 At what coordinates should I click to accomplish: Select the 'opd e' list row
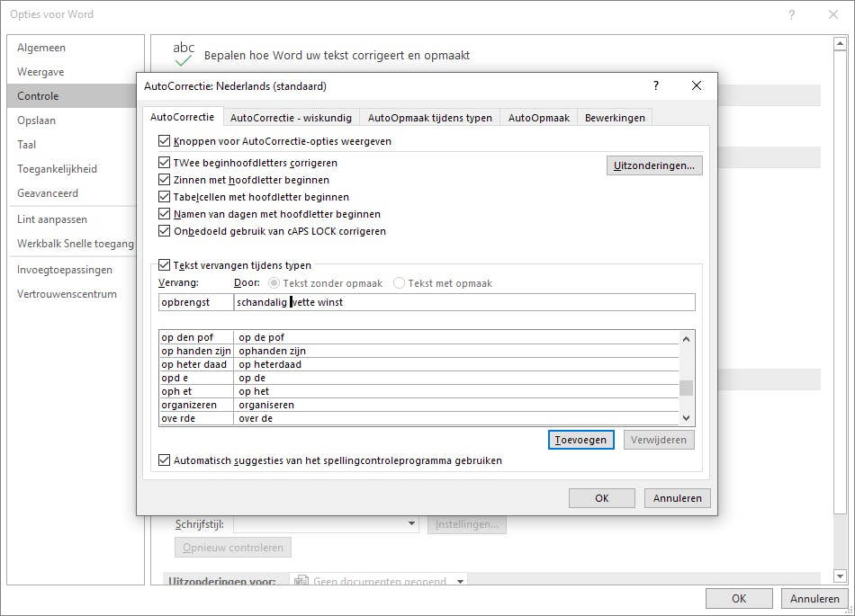(x=418, y=378)
